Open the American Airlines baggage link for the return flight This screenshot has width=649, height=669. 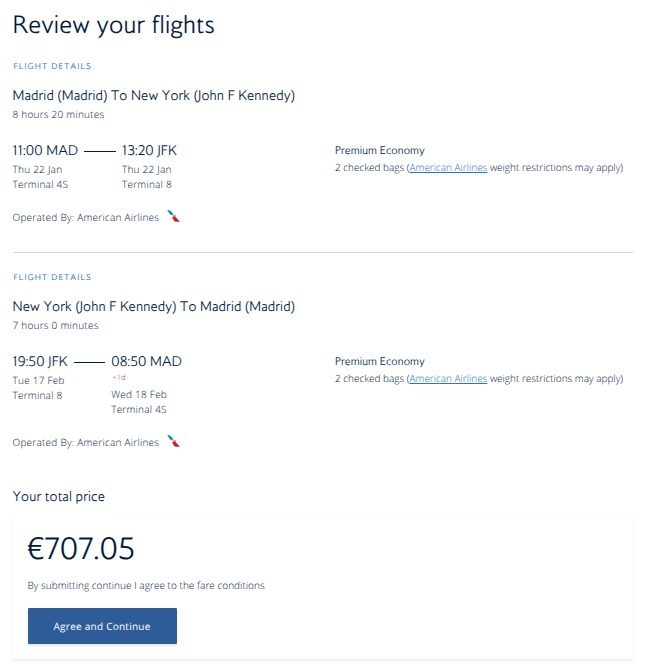pyautogui.click(x=448, y=379)
